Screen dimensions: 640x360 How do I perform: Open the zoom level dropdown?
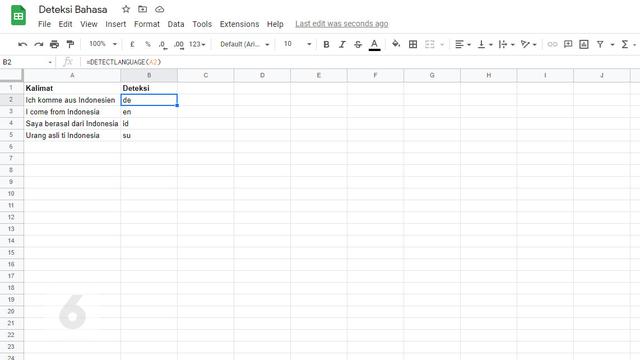click(x=103, y=44)
